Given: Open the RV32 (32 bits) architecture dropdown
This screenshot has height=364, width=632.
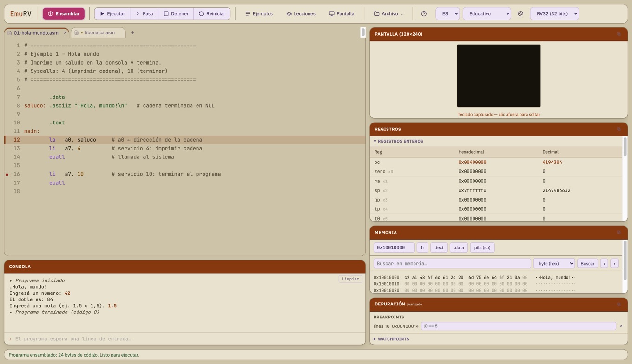Looking at the screenshot, I should [x=554, y=14].
